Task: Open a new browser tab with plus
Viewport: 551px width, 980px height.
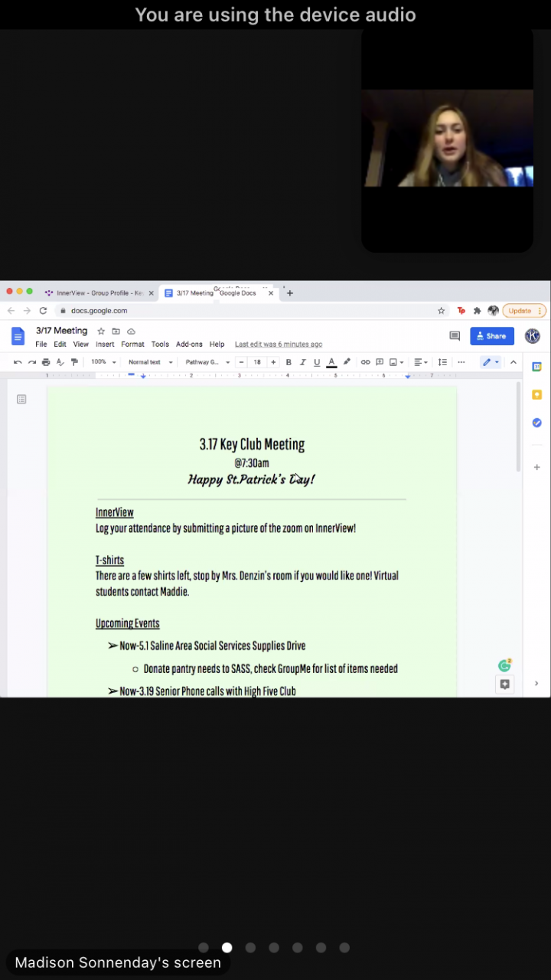Action: (290, 293)
